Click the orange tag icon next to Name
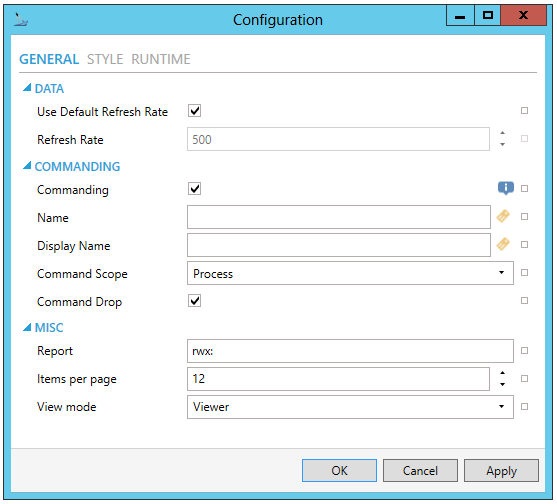This screenshot has width=557, height=504. [503, 216]
